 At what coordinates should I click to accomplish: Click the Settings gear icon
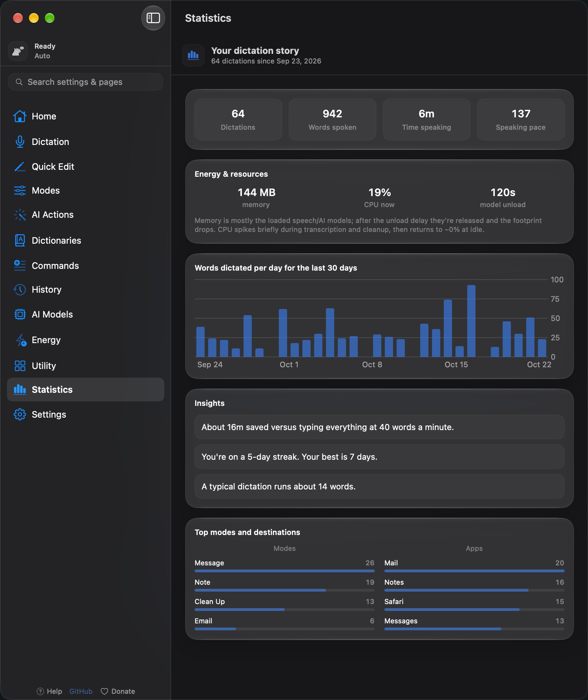coord(20,414)
